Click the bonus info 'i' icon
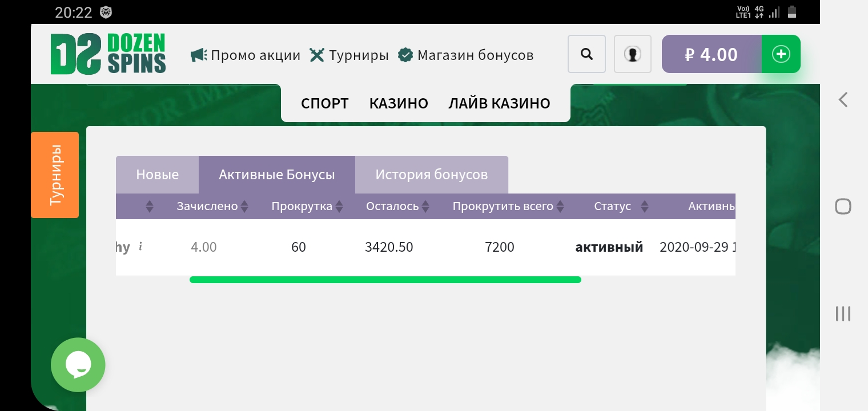Screen dimensions: 868x411 140,247
